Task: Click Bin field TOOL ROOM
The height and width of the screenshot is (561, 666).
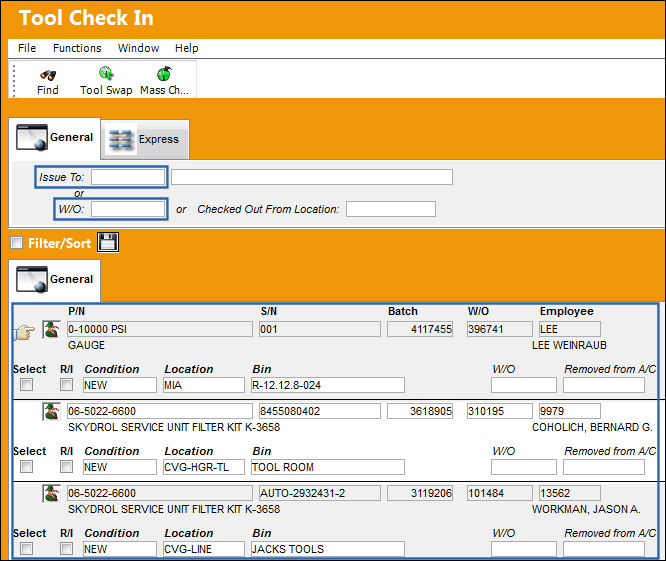Action: coord(327,467)
